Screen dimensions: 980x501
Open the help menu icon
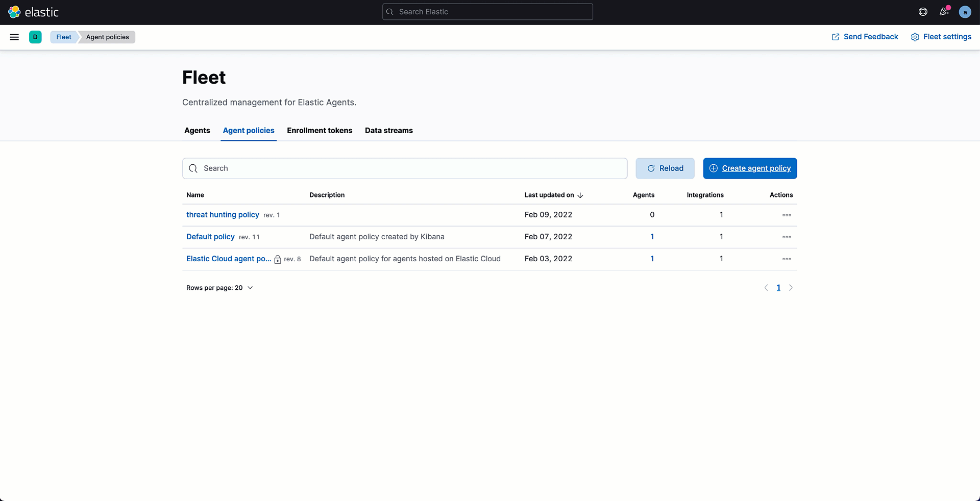pyautogui.click(x=923, y=12)
